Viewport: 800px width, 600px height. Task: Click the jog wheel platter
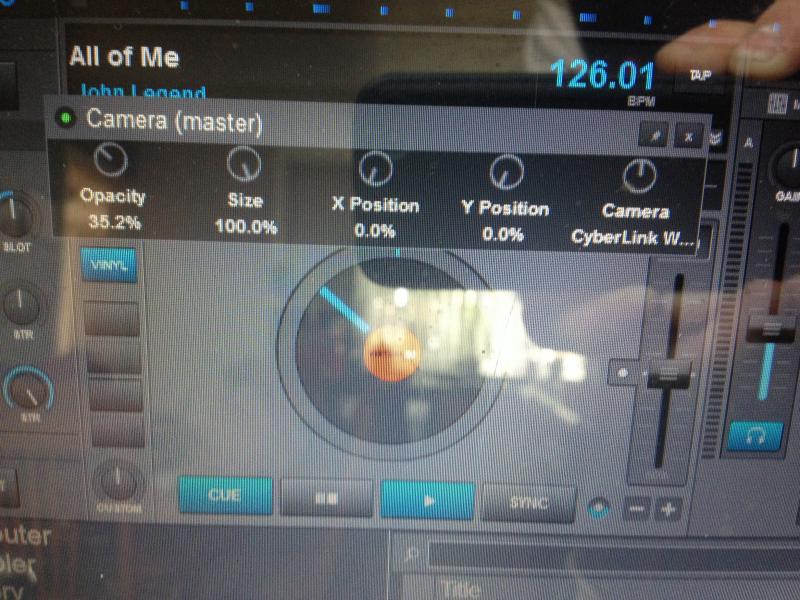point(391,353)
